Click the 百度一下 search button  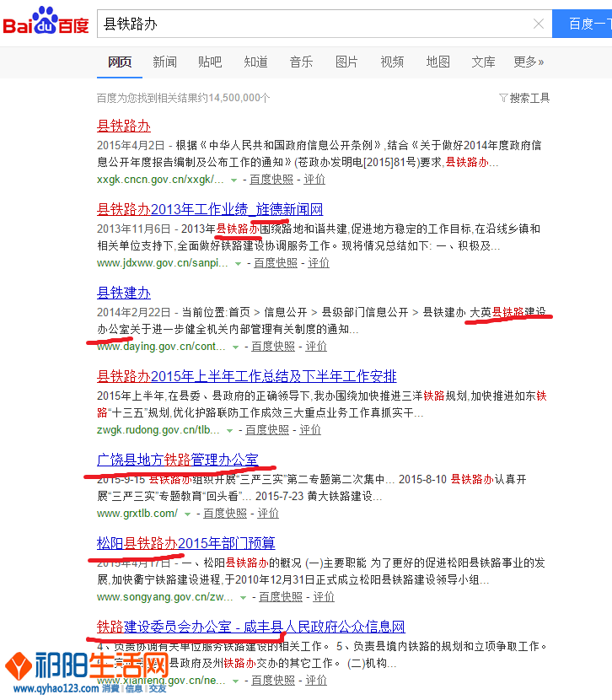click(x=582, y=24)
